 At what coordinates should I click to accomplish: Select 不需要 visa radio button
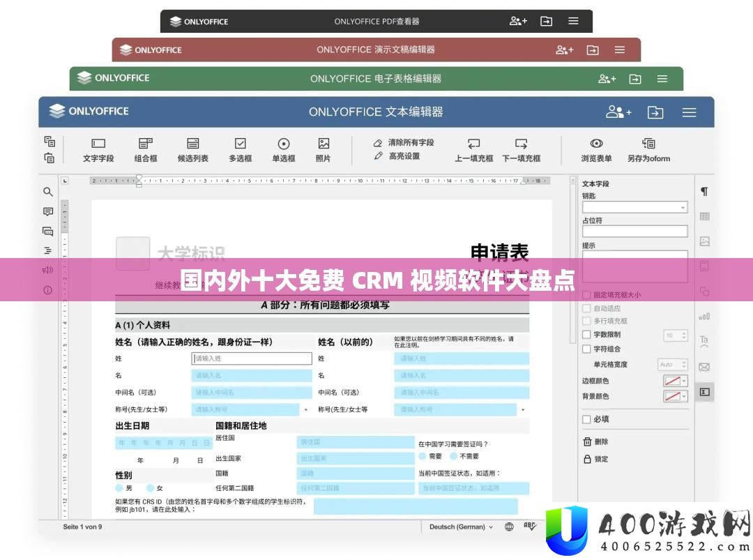(453, 456)
